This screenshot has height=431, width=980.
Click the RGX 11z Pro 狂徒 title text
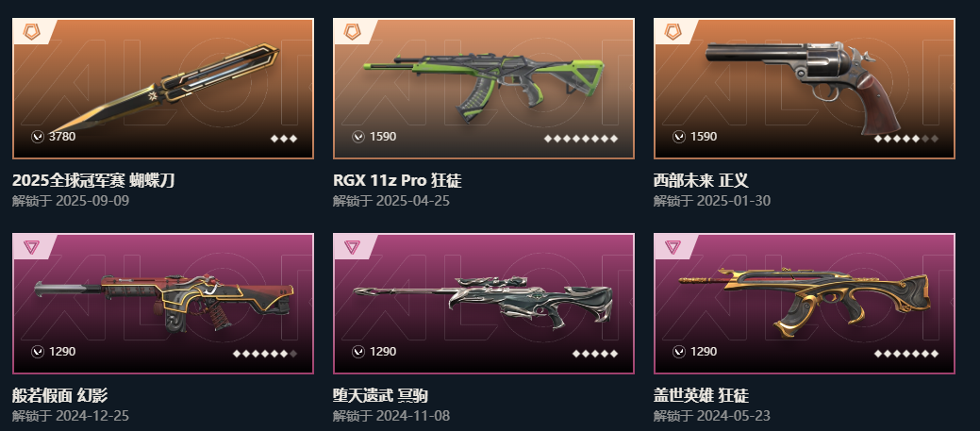coord(397,181)
